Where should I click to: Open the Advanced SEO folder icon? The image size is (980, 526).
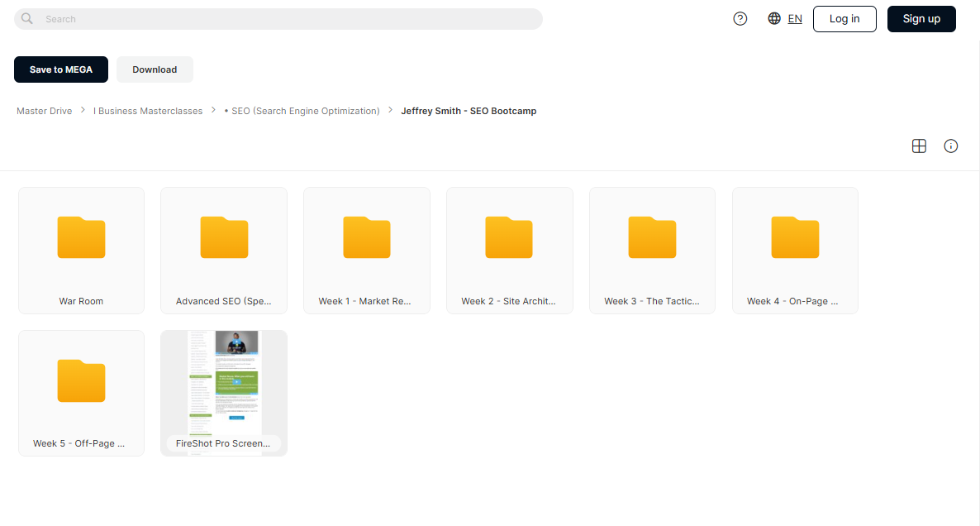(x=224, y=237)
